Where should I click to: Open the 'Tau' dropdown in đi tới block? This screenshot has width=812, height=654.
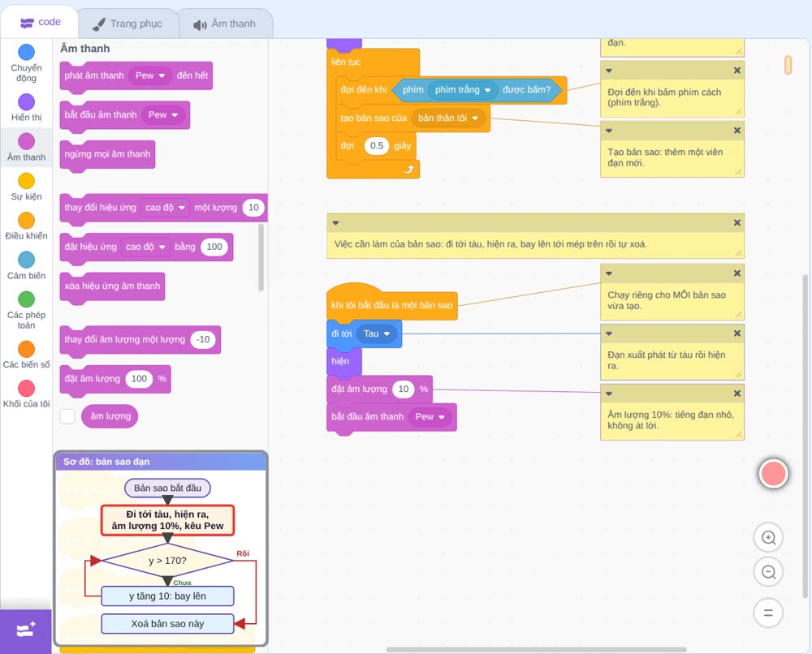pos(377,333)
